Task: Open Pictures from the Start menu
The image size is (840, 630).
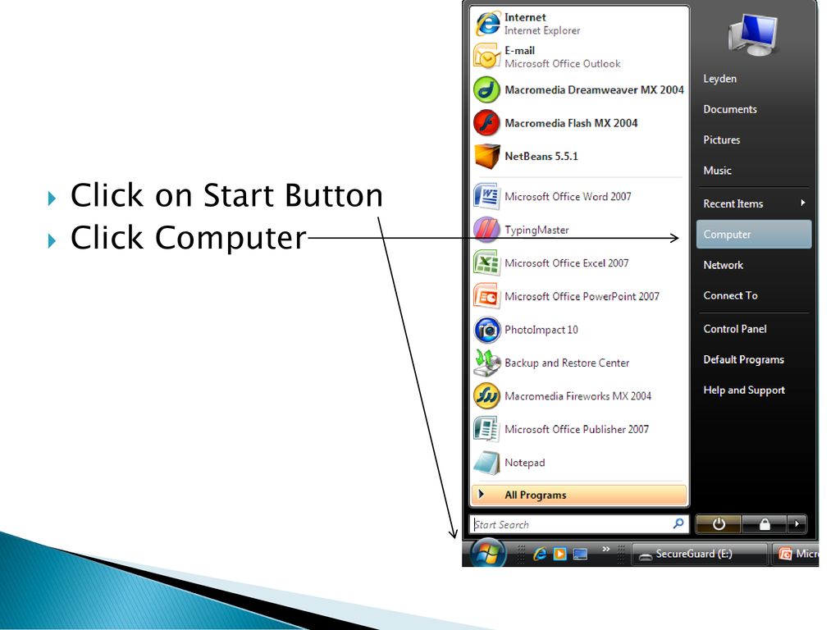Action: [x=722, y=139]
